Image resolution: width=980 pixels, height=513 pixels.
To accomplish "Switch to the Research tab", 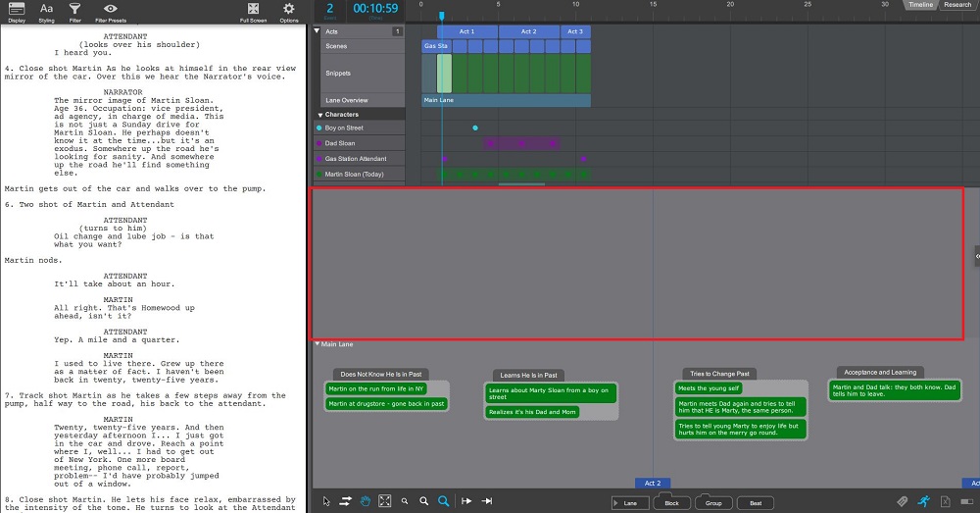I will click(957, 5).
